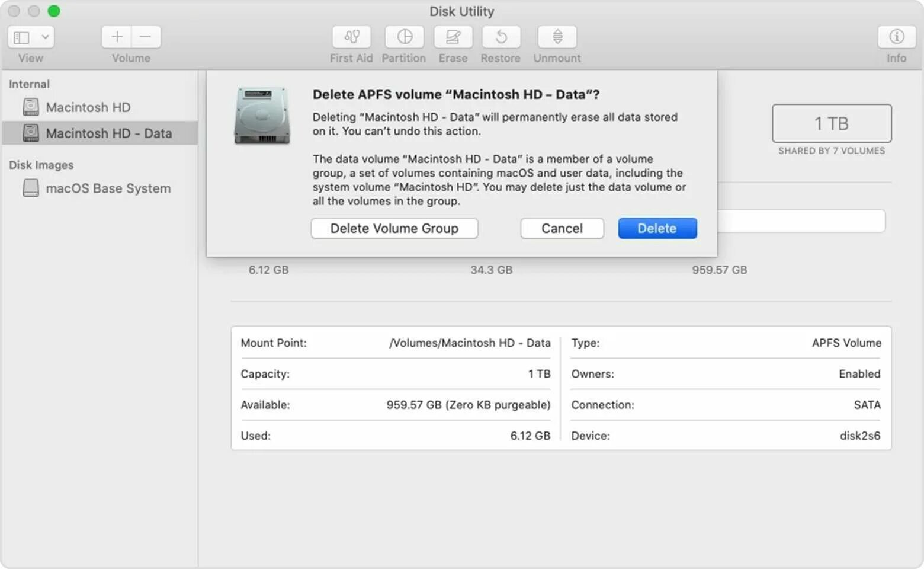Click the 6.12 GB usage label
Image resolution: width=924 pixels, height=569 pixels.
click(x=269, y=270)
